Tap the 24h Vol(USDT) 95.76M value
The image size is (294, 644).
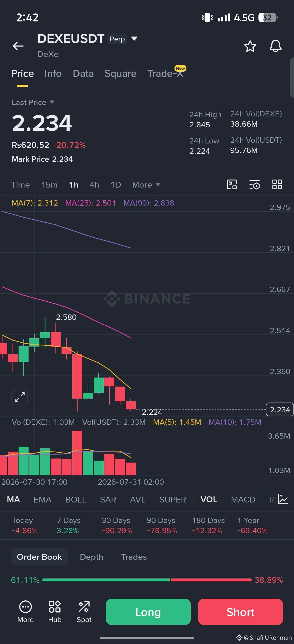pyautogui.click(x=244, y=150)
